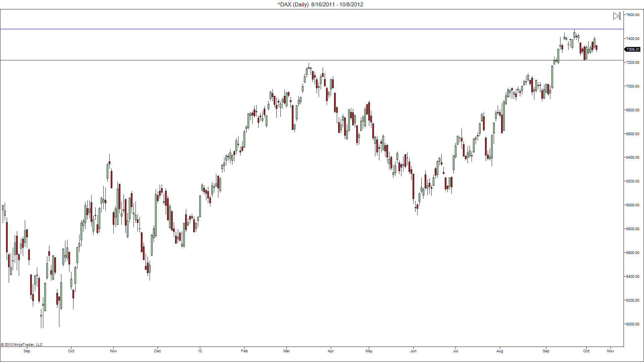The height and width of the screenshot is (362, 644).
Task: Click the Jul label on time axis
Action: (x=455, y=351)
